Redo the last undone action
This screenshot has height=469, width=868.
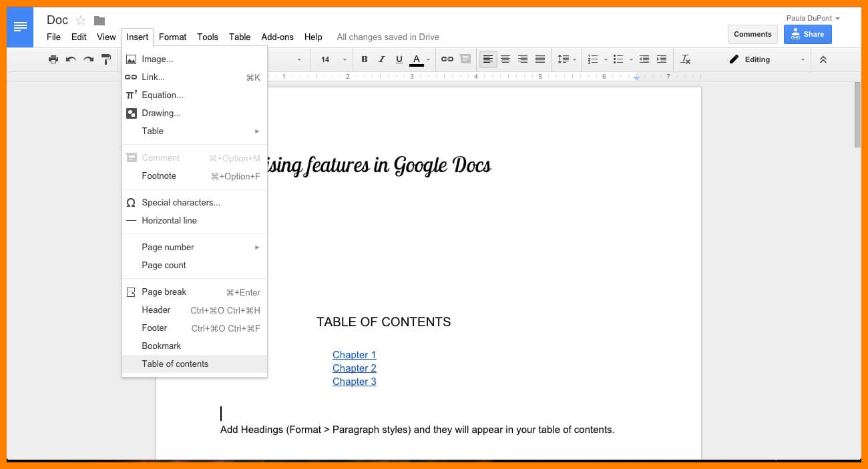(88, 59)
